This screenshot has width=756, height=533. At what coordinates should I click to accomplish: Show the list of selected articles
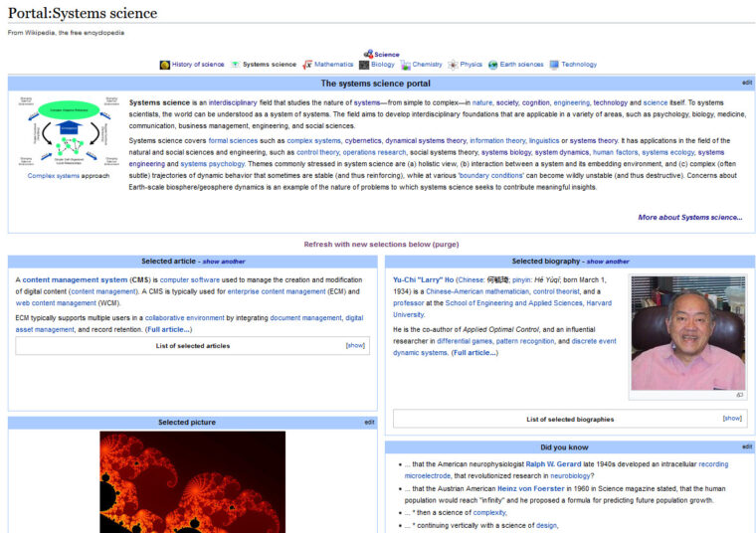pos(355,345)
